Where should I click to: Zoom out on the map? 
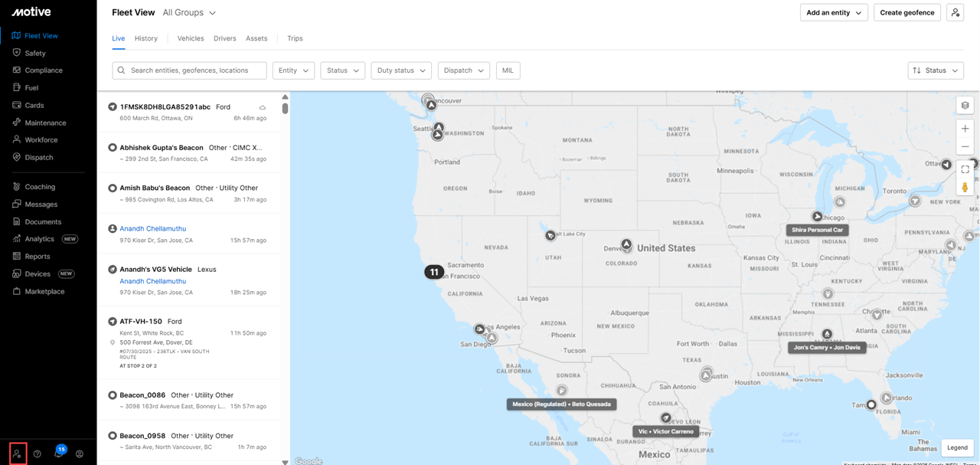[965, 146]
